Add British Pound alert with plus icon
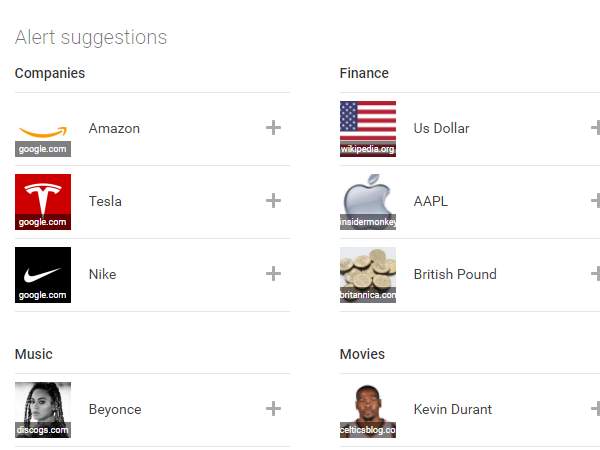The width and height of the screenshot is (600, 450). point(596,274)
